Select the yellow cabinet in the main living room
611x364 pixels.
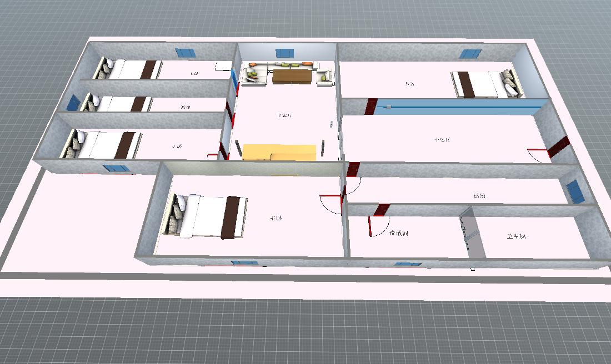click(279, 153)
